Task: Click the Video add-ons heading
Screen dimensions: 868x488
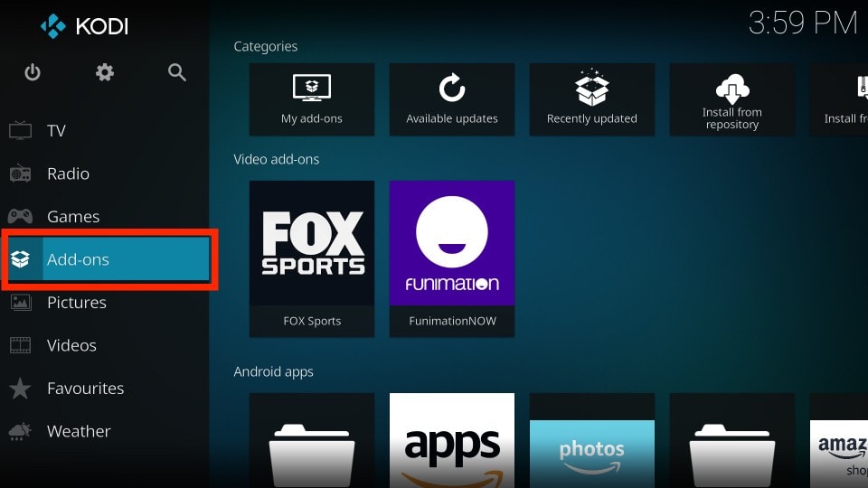Action: click(x=277, y=159)
